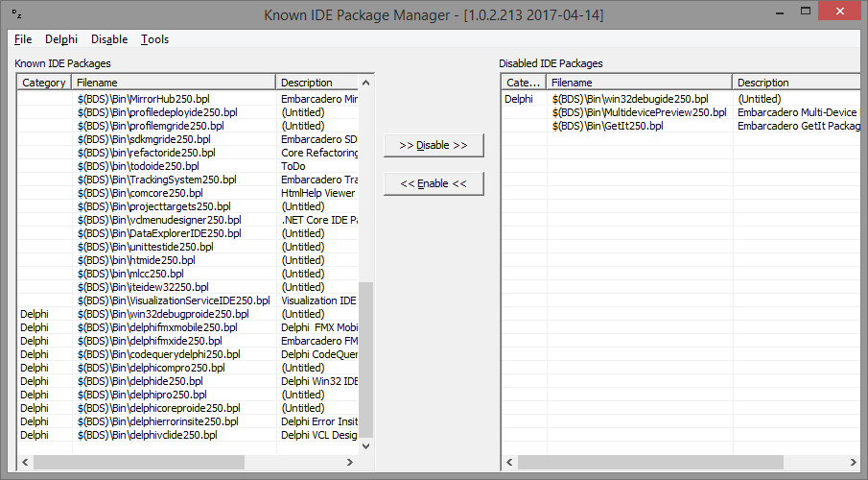Click the Embarcadero GetIt Packag description cell
868x480 pixels.
tap(798, 126)
